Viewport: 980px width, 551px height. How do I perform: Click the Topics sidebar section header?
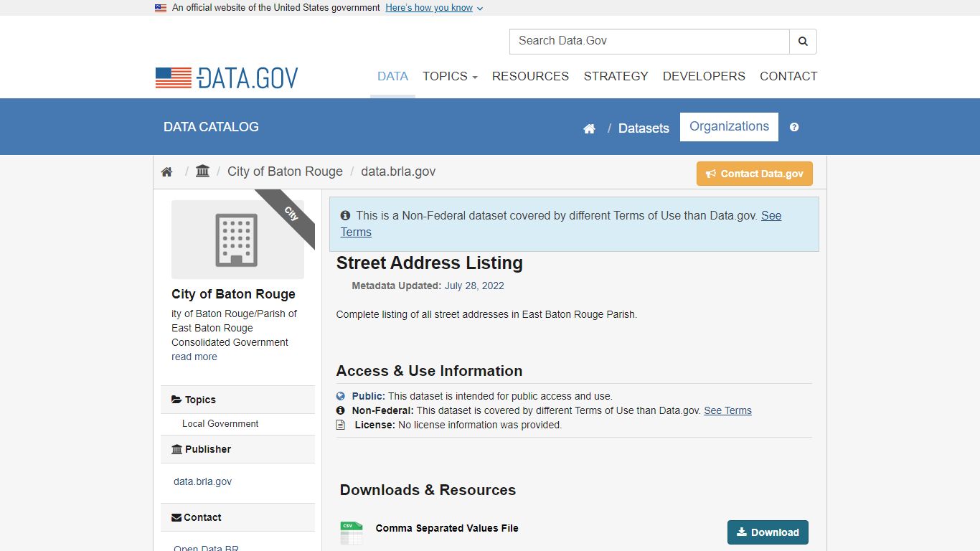tap(237, 400)
